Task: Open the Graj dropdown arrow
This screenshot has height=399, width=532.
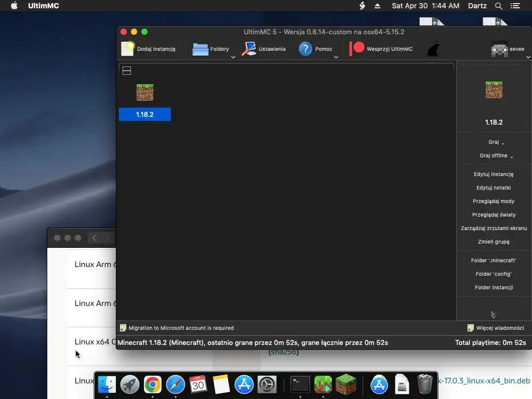Action: coord(503,143)
